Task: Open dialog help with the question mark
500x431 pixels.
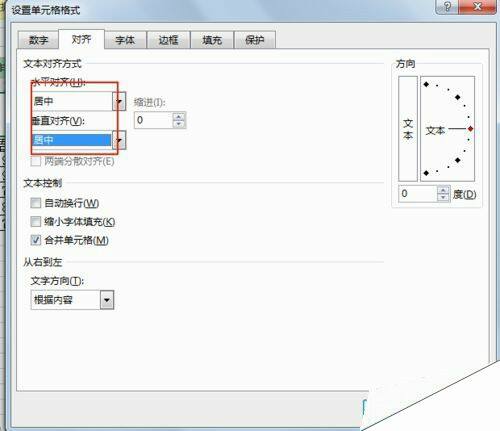Action: (447, 7)
